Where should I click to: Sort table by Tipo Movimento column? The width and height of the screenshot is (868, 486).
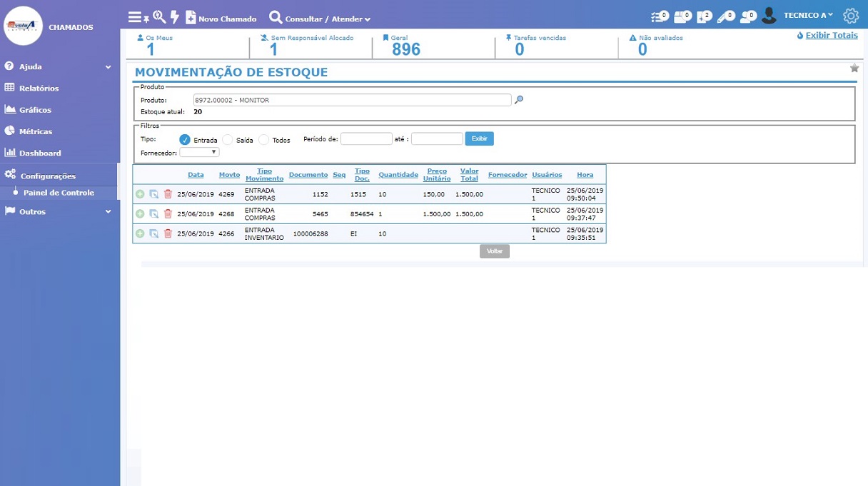[264, 175]
